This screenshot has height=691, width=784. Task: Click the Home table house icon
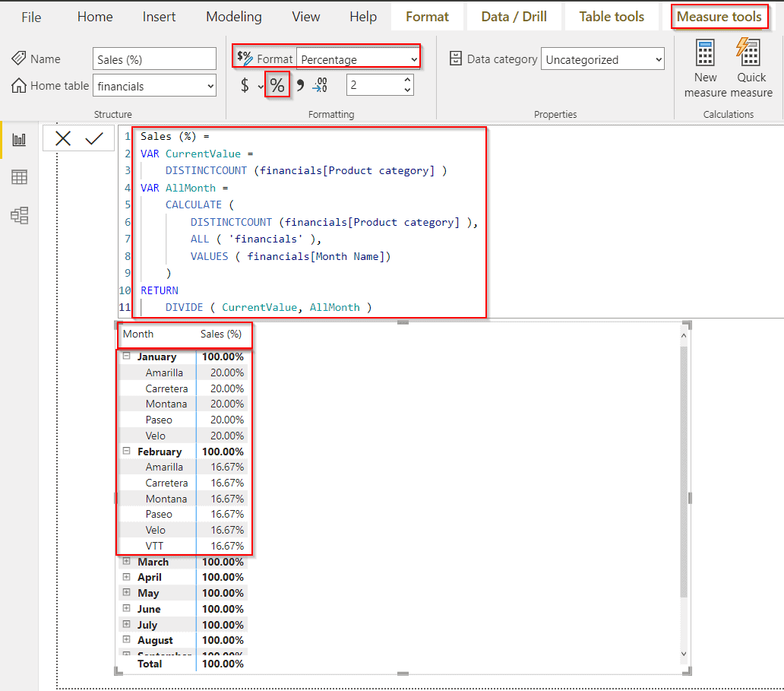18,86
